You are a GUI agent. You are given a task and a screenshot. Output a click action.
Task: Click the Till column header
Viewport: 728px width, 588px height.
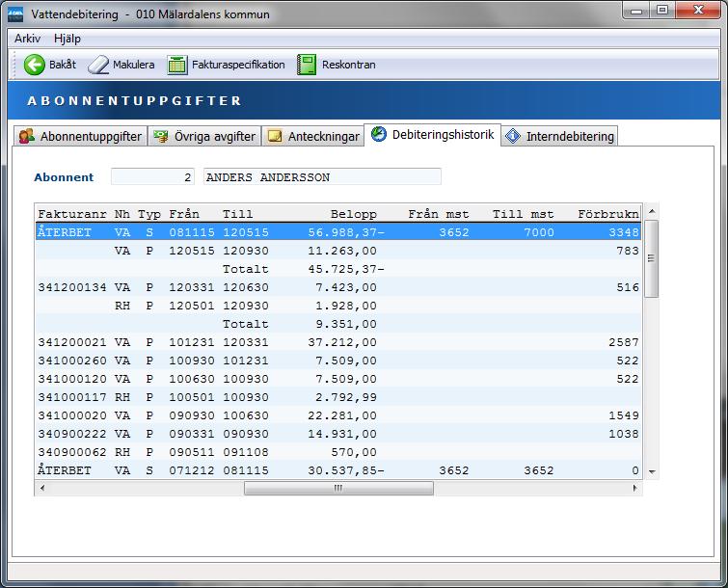pos(238,214)
